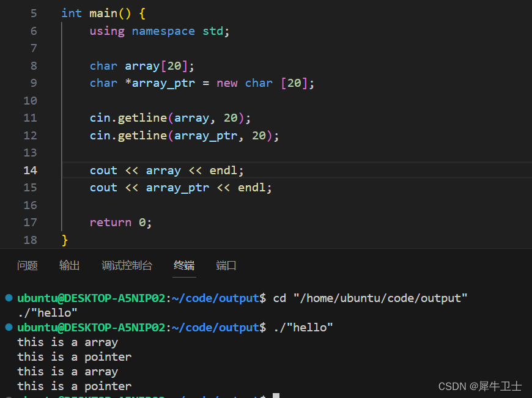Click 'using namespace std;' code line

(160, 31)
